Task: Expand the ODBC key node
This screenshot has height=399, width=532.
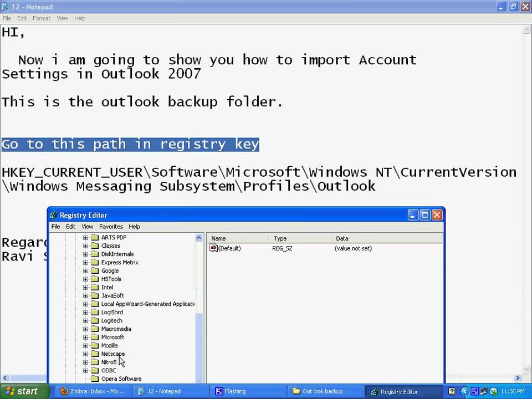Action: pos(85,371)
